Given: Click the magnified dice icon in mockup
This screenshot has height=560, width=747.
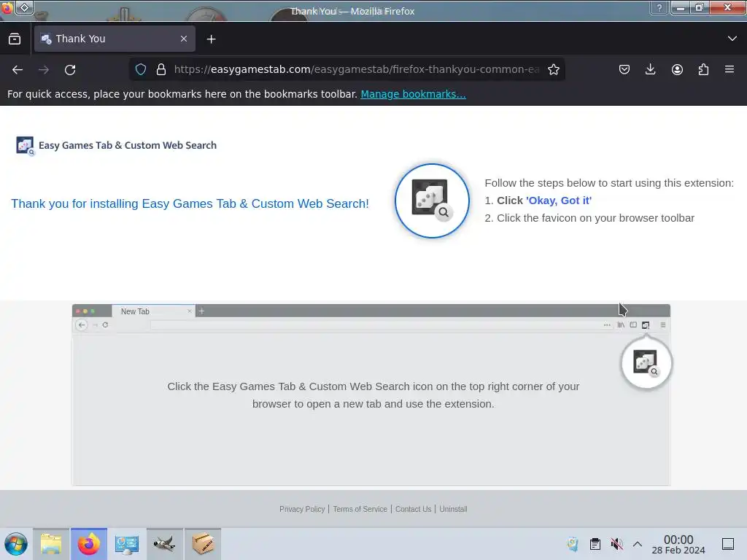Looking at the screenshot, I should click(646, 363).
